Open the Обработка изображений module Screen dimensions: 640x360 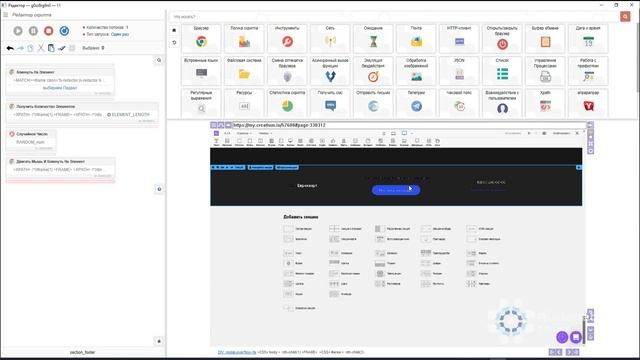pos(416,71)
